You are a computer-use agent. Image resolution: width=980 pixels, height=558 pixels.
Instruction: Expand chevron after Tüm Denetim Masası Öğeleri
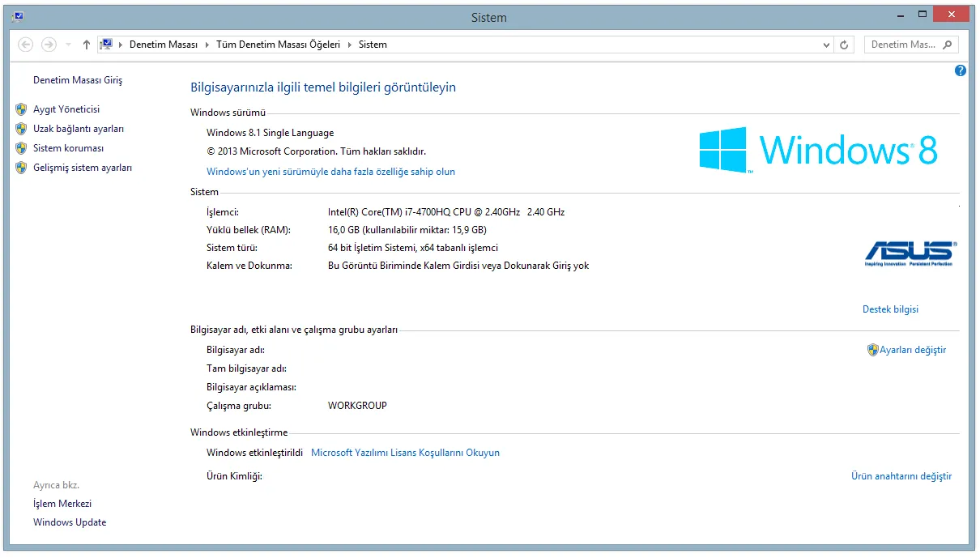(x=350, y=45)
